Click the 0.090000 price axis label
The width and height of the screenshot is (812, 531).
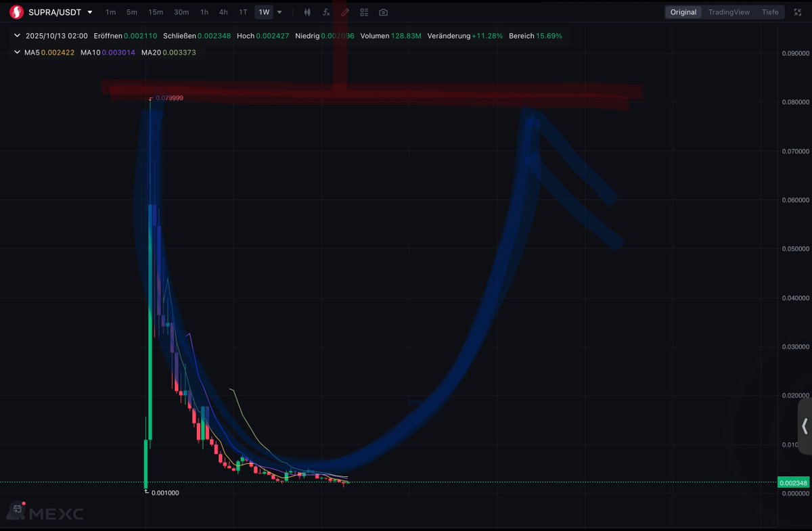click(x=794, y=53)
